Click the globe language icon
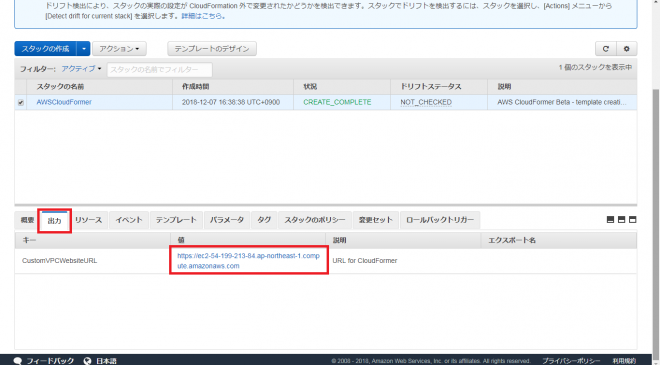The width and height of the screenshot is (660, 365). [x=88, y=361]
